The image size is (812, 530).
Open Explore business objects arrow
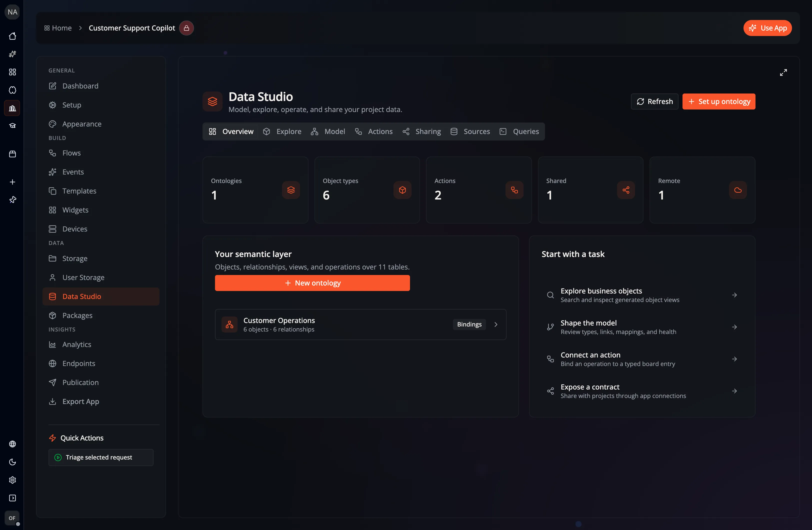pos(734,295)
